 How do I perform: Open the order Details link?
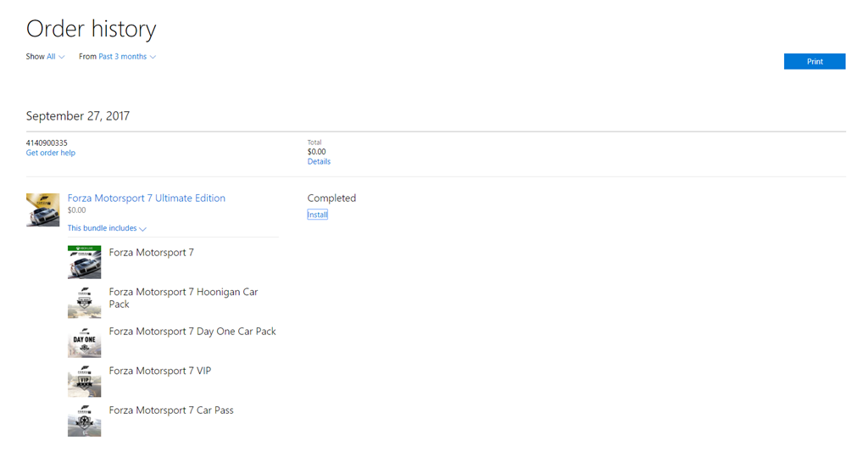coord(319,162)
